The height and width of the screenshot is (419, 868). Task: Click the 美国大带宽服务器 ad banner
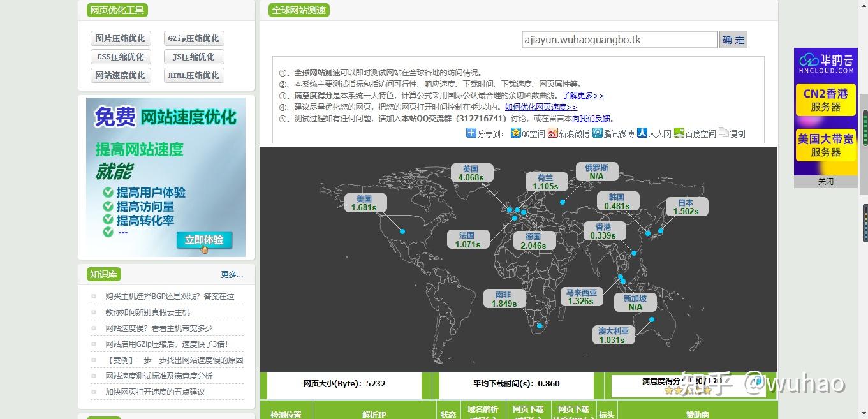pyautogui.click(x=825, y=145)
